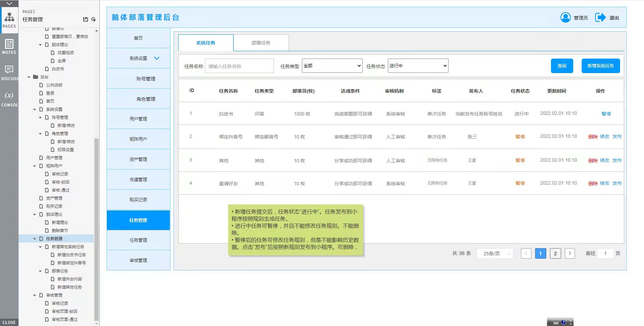Open the 任务状态 dropdown showing 进行中
The width and height of the screenshot is (644, 326).
(x=418, y=66)
